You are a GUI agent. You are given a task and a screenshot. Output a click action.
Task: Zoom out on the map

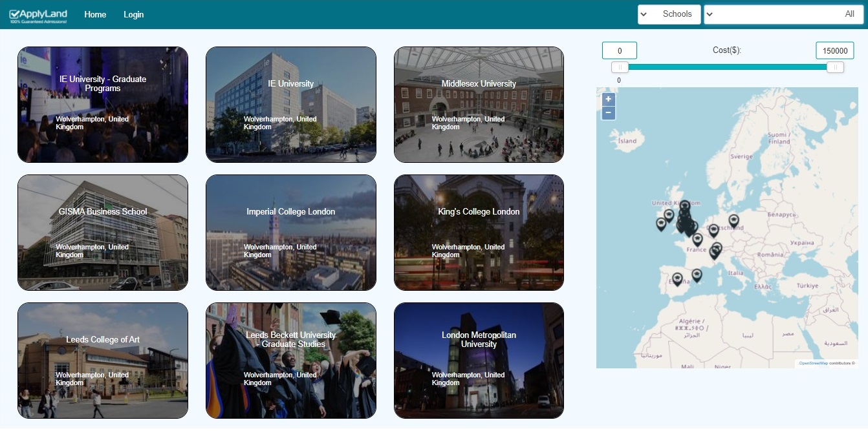tap(609, 113)
